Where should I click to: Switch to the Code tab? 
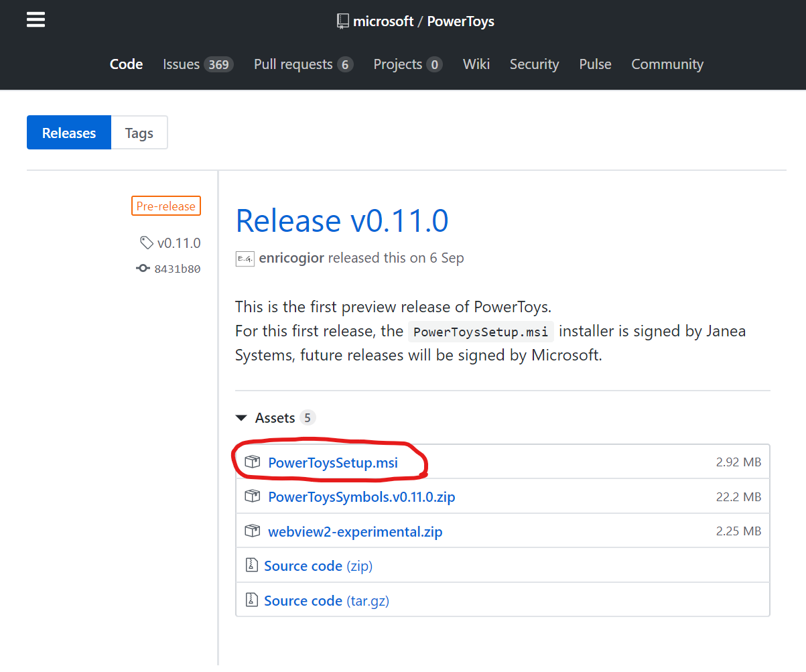tap(127, 64)
